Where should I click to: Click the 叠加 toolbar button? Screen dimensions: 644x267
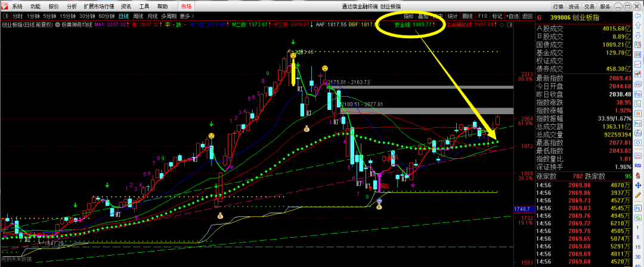pos(423,16)
